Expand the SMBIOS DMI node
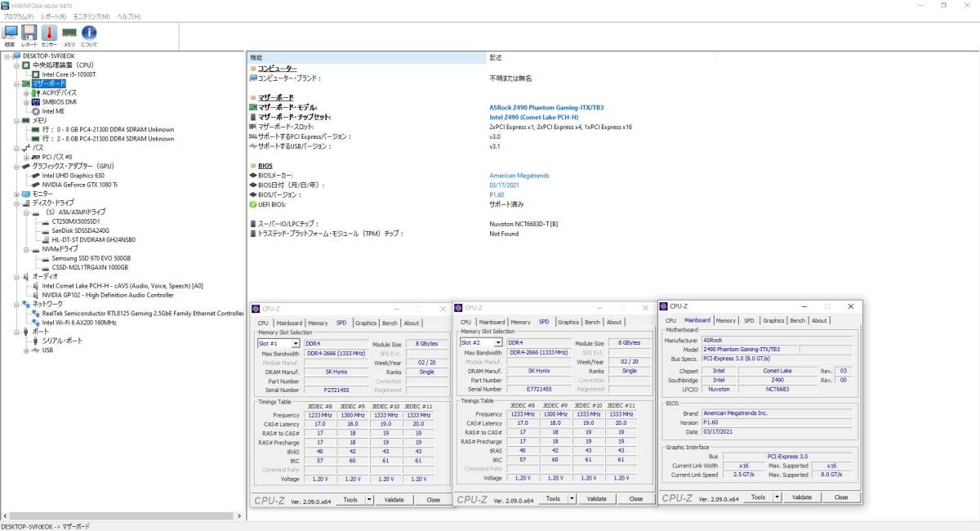980x531 pixels. tap(26, 102)
